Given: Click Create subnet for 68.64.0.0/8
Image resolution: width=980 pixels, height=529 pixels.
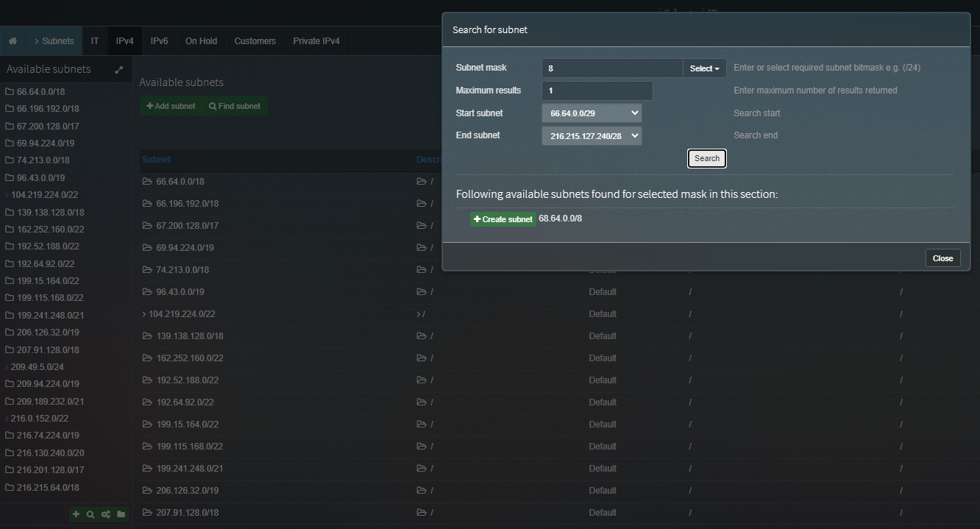Looking at the screenshot, I should coord(503,219).
